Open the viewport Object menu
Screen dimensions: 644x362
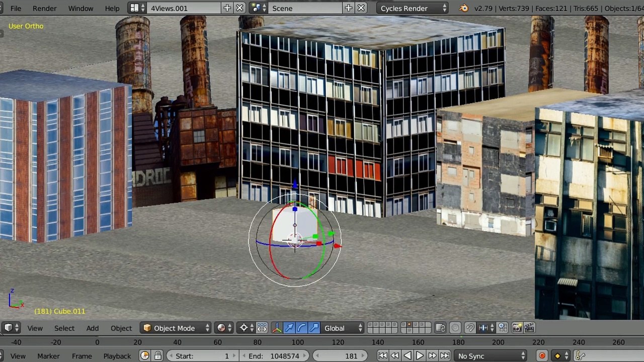tap(121, 328)
